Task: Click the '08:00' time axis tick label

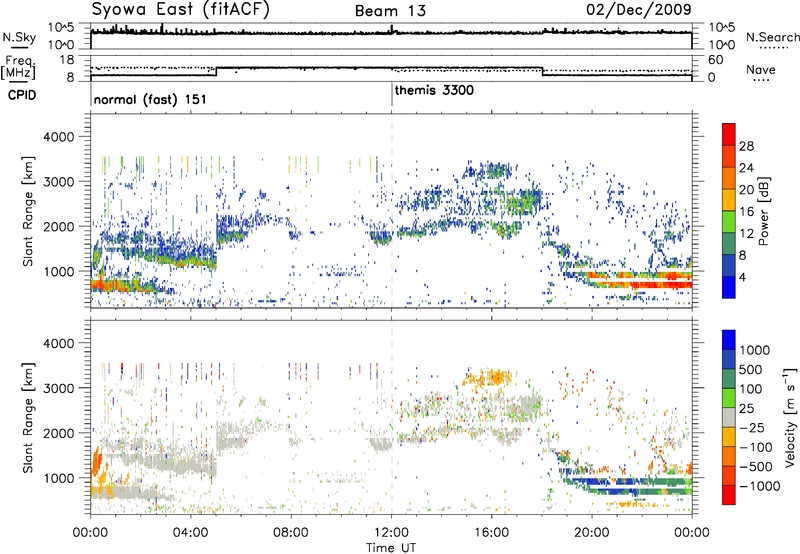Action: (x=291, y=532)
